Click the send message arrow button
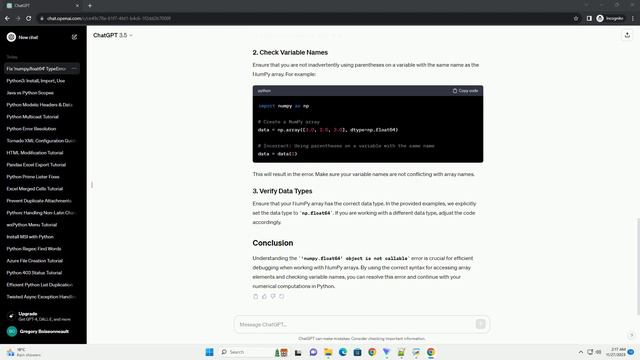The height and width of the screenshot is (360, 640). click(x=480, y=324)
